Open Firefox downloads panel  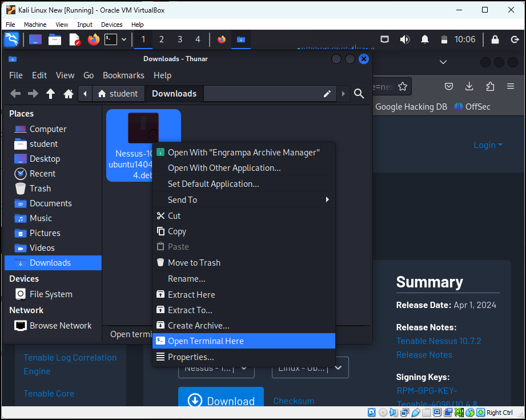point(469,87)
